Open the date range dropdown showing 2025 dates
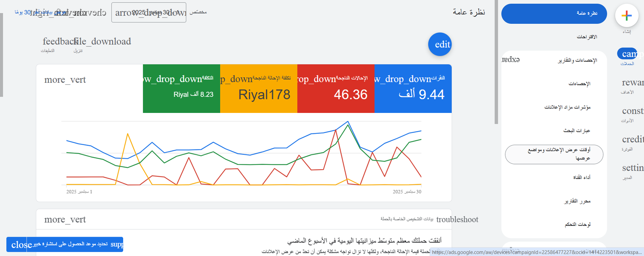The image size is (644, 256). (149, 12)
